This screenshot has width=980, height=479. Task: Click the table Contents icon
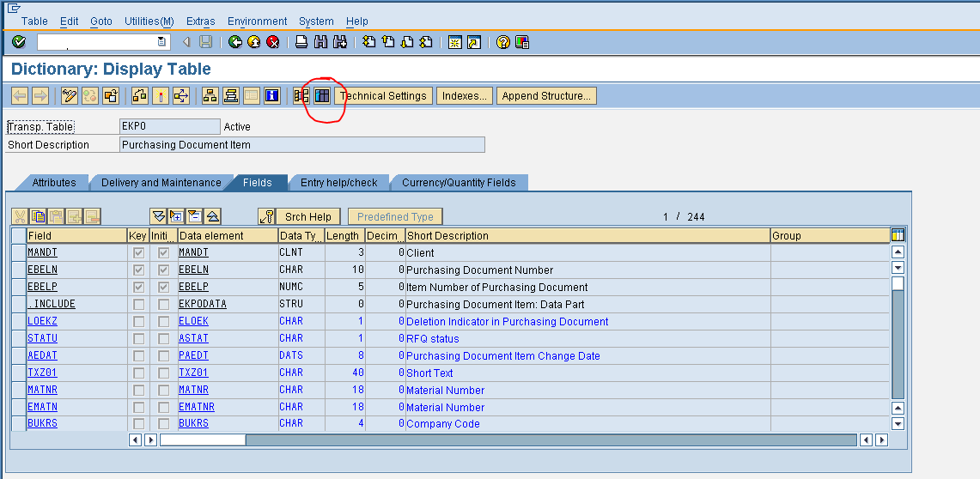[x=322, y=95]
